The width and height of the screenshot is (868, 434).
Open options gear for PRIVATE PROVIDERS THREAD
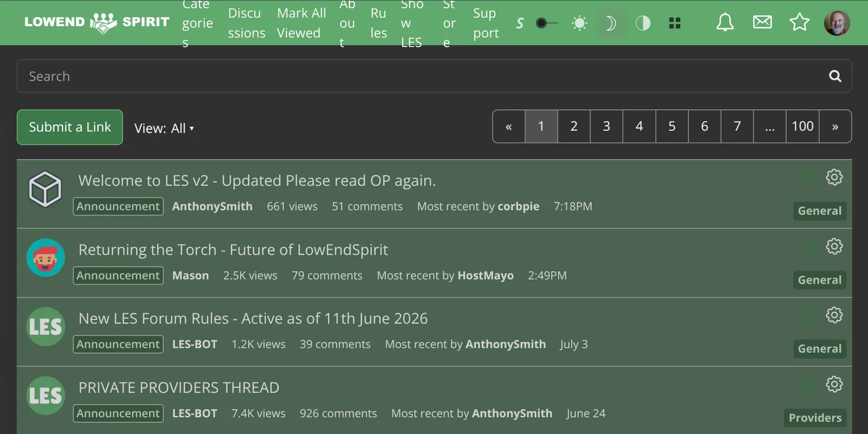pyautogui.click(x=834, y=385)
